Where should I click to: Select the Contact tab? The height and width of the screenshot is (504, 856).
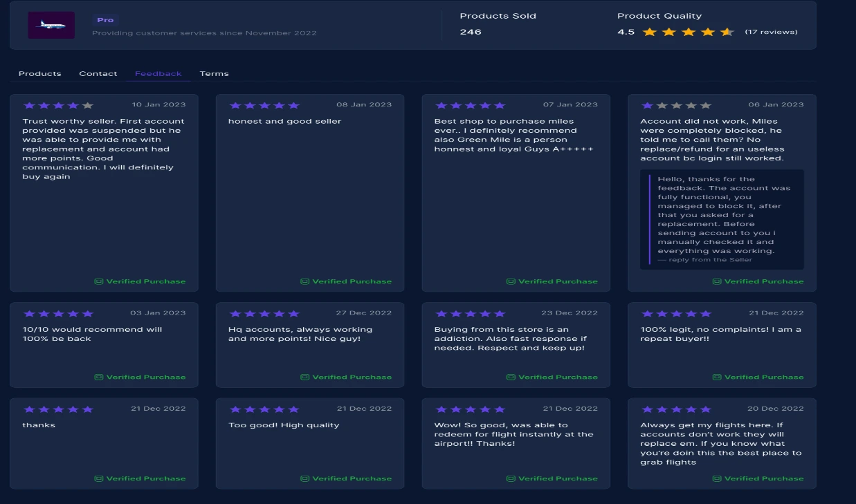tap(98, 73)
